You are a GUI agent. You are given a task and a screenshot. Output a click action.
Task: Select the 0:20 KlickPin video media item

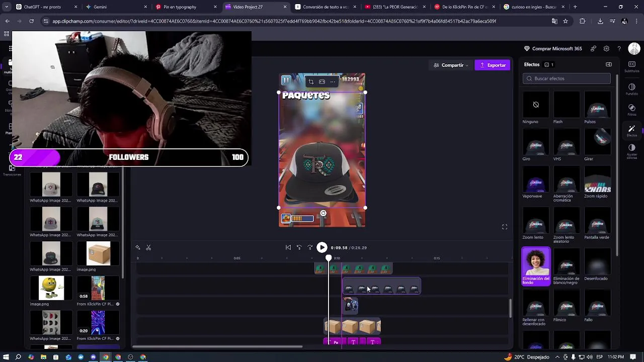tap(98, 322)
